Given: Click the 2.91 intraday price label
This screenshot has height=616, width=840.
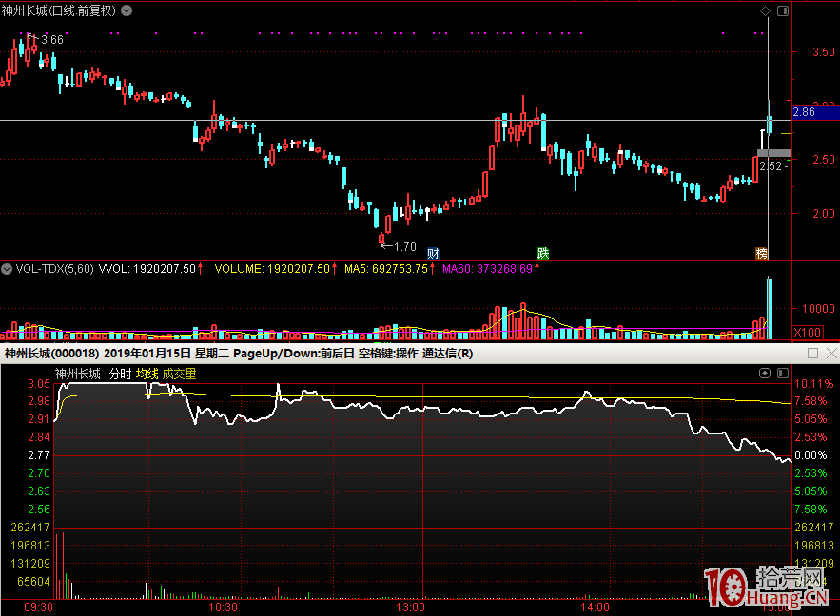Looking at the screenshot, I should click(x=39, y=419).
